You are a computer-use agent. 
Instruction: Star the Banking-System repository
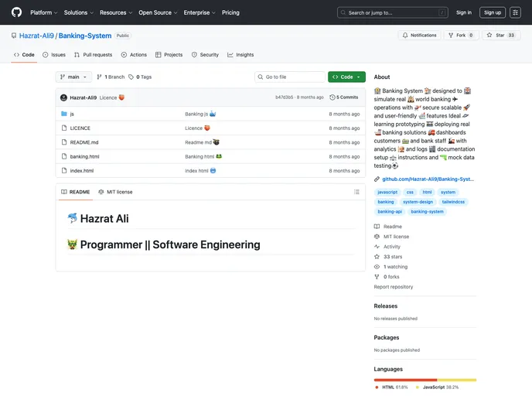point(501,36)
